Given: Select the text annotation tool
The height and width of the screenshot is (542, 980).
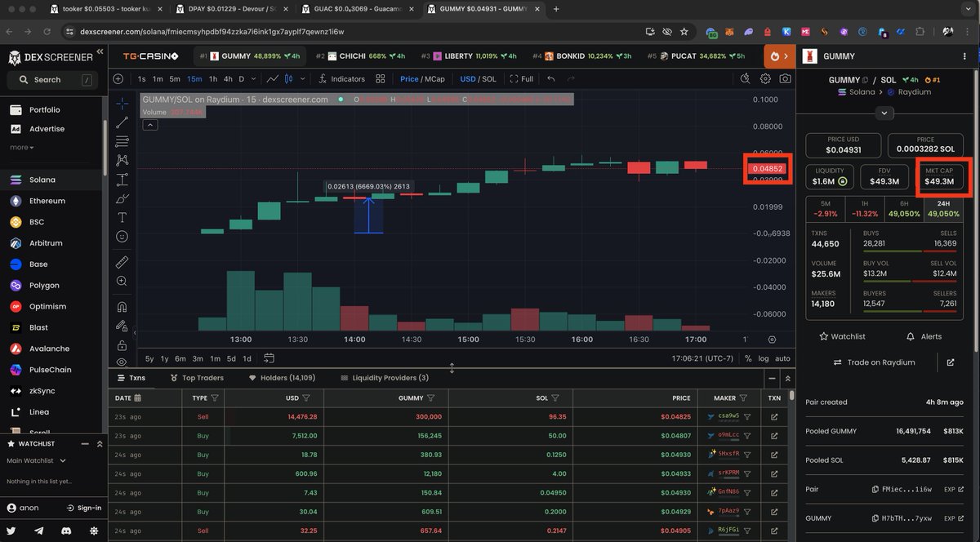Looking at the screenshot, I should 122,217.
